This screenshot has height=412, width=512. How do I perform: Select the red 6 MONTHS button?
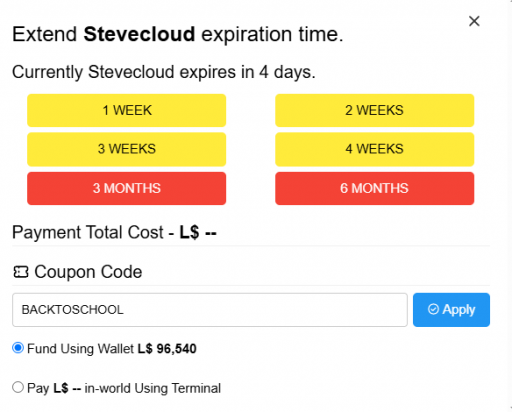[374, 188]
